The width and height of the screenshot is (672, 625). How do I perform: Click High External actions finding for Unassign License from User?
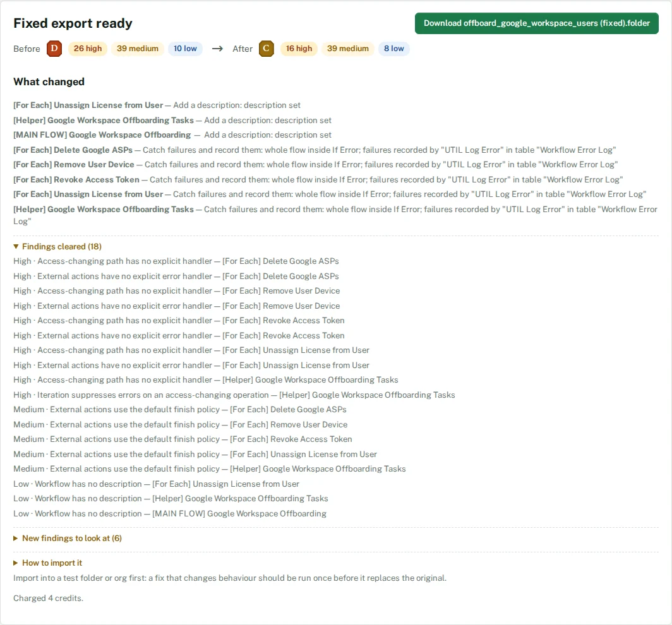pos(191,366)
